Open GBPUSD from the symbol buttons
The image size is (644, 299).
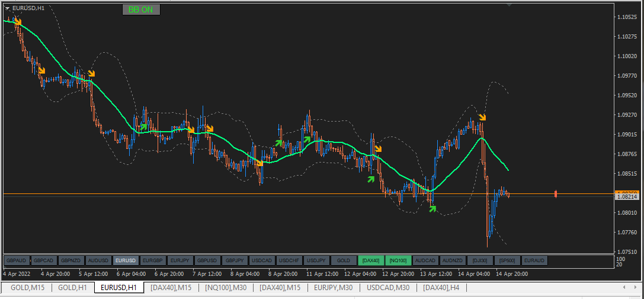[207, 260]
